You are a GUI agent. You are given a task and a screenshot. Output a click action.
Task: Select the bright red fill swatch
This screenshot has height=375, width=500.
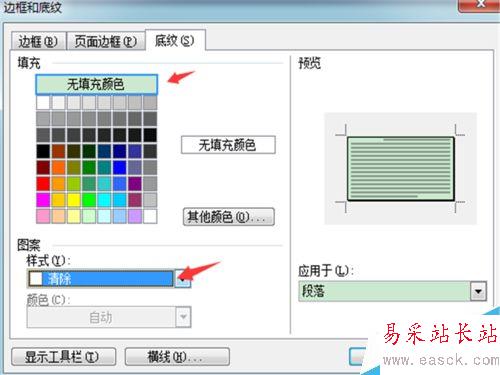43,184
